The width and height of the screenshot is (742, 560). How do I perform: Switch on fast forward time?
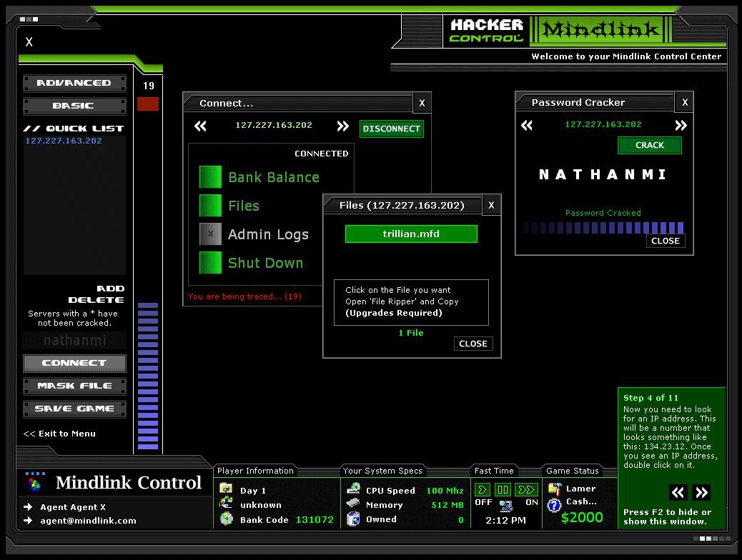(526, 489)
